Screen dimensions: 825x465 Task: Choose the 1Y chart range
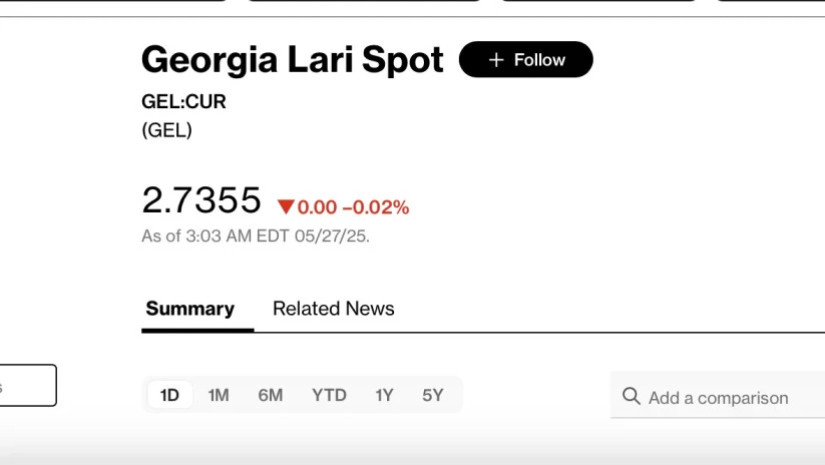(384, 395)
